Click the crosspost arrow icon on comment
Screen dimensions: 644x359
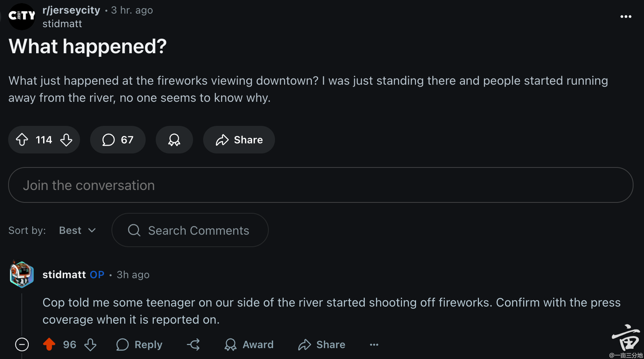(193, 344)
